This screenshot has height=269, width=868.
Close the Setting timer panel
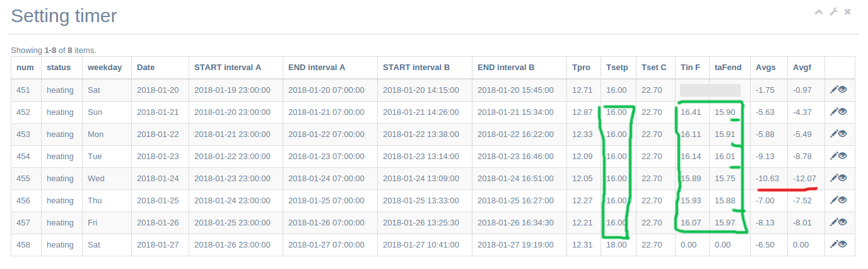pos(848,11)
